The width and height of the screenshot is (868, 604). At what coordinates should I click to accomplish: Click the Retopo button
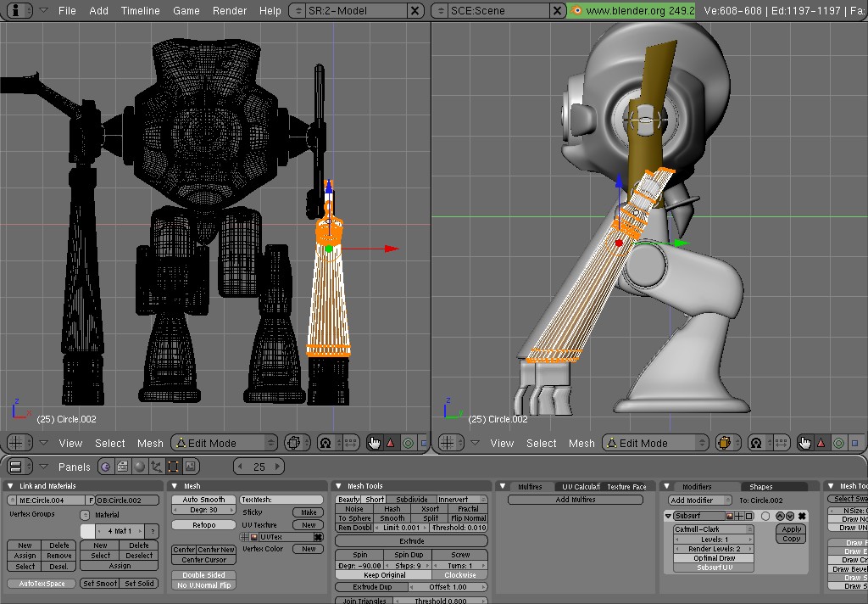tap(203, 525)
